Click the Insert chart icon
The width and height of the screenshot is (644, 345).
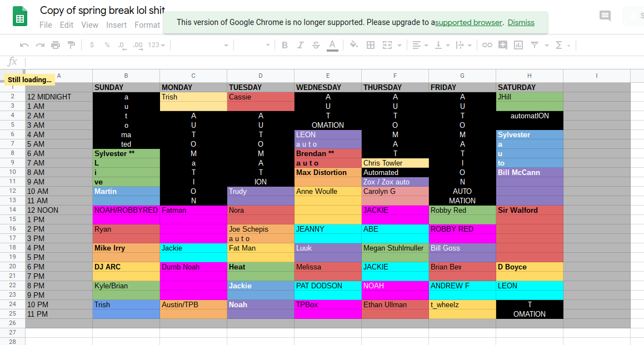pos(518,45)
